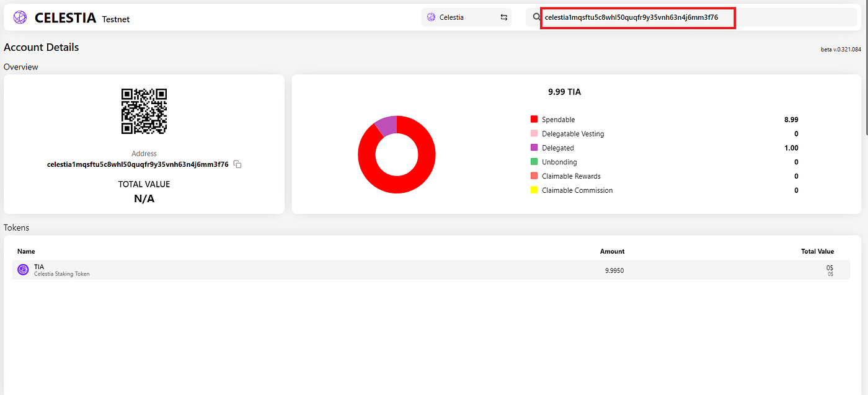Click the Total Value column header
The height and width of the screenshot is (395, 868).
point(817,251)
